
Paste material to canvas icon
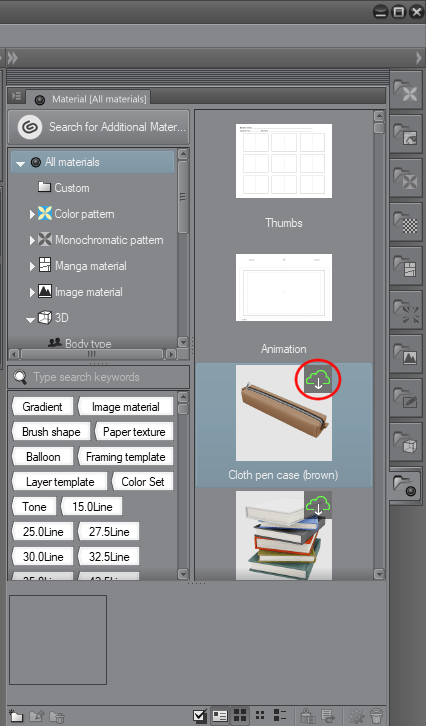[x=306, y=715]
